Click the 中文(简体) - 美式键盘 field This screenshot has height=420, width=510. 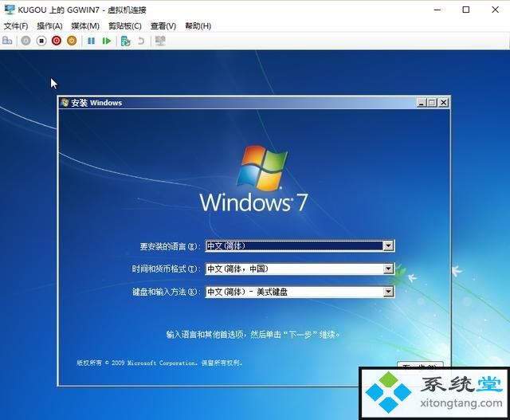(x=300, y=292)
